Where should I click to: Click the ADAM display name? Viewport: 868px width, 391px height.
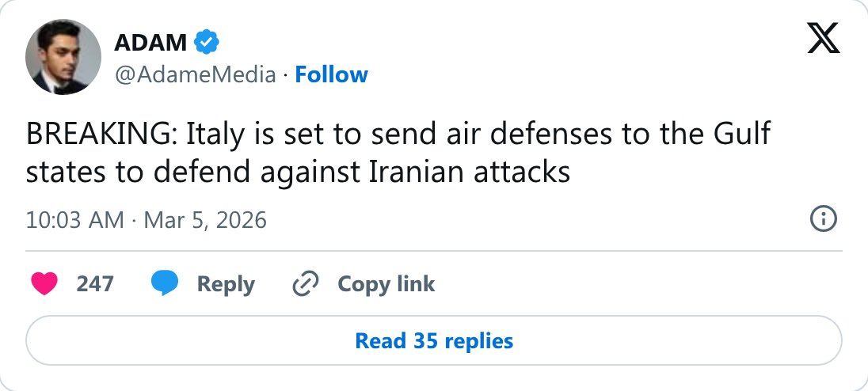[x=150, y=43]
